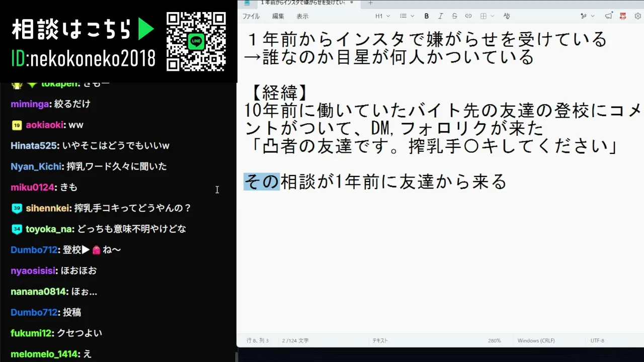Click Dumbo712's chat message 投稿
Image resolution: width=644 pixels, height=362 pixels.
point(72,312)
